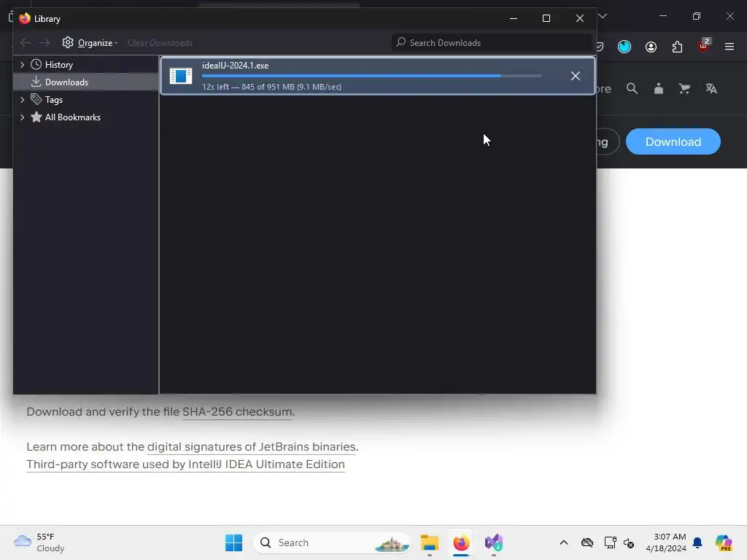Open the Windows Start menu
The height and width of the screenshot is (560, 747).
(x=233, y=542)
